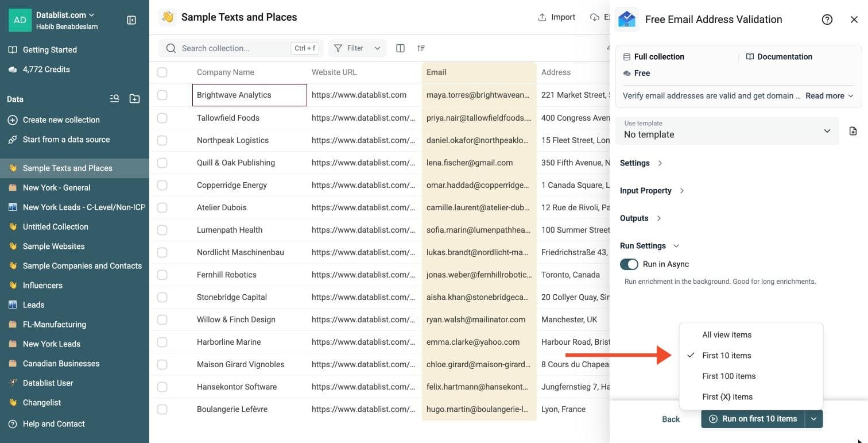Toggle the select-all rows checkbox
868x443 pixels.
tap(162, 72)
